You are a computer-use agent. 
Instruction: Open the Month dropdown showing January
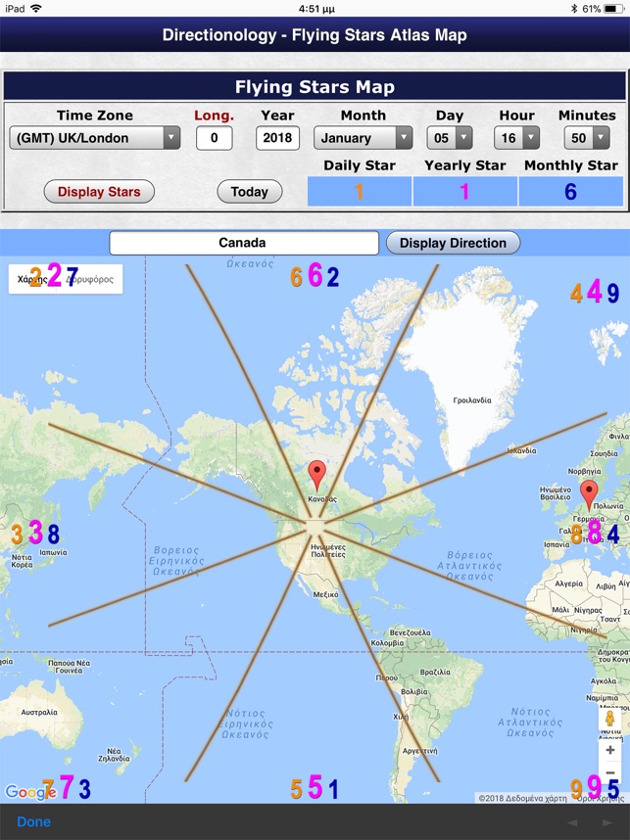click(x=363, y=138)
